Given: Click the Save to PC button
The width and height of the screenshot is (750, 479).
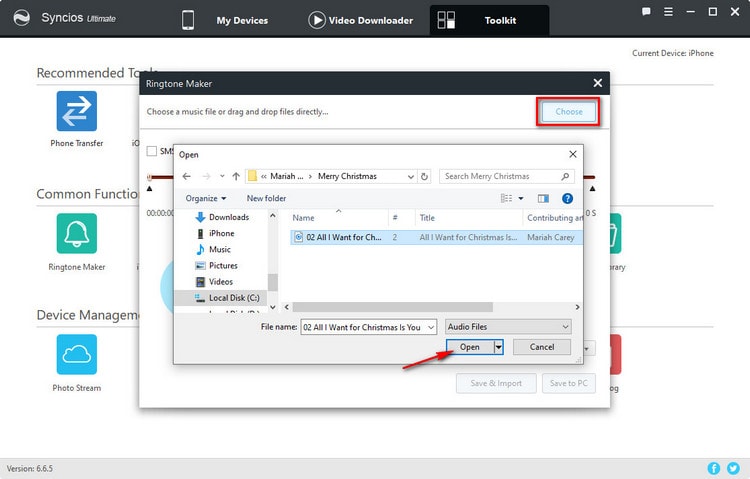Looking at the screenshot, I should (x=569, y=383).
